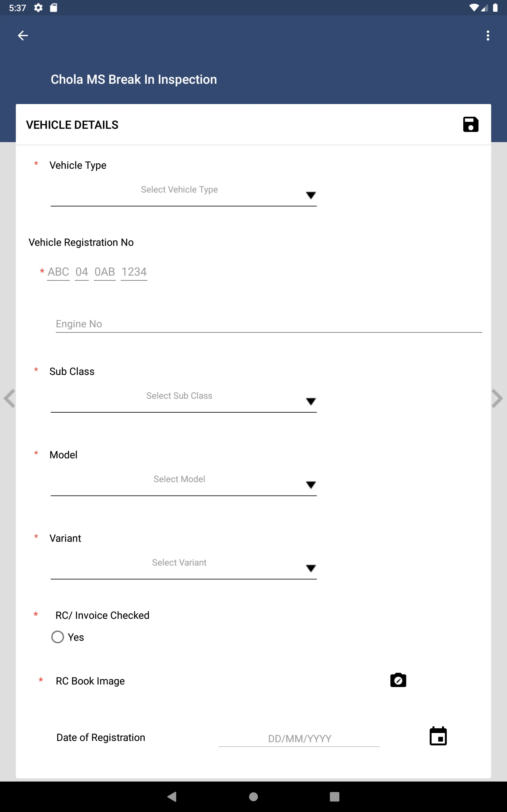Viewport: 507px width, 812px height.
Task: Click the save floppy disk icon
Action: [471, 124]
